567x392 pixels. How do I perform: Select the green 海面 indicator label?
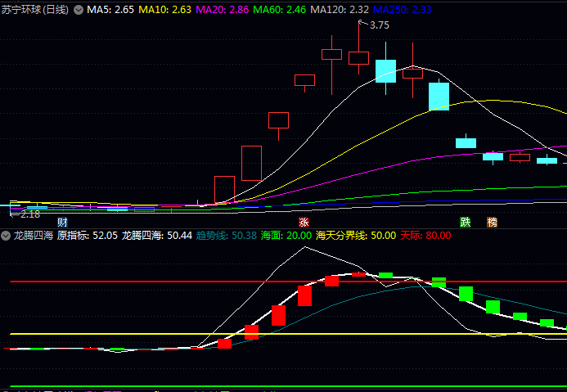coord(286,235)
